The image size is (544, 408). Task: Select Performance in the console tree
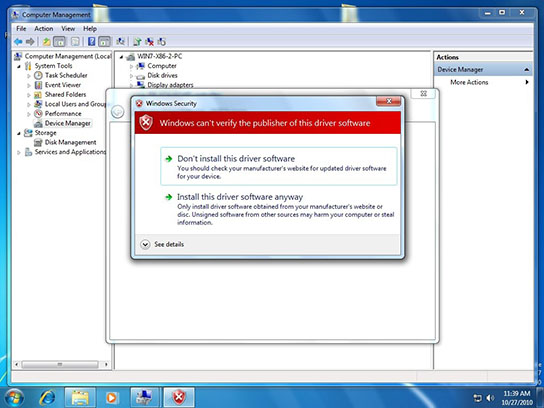click(x=63, y=113)
